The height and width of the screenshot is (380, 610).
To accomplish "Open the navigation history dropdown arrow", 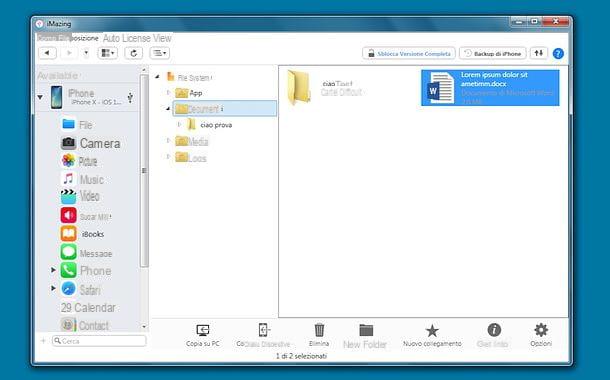I will tap(86, 53).
